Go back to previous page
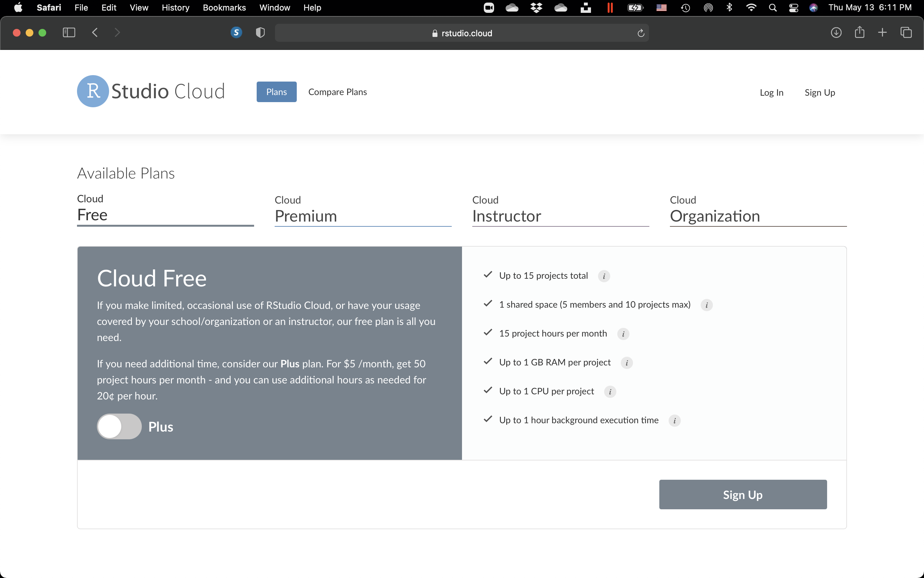 (95, 32)
